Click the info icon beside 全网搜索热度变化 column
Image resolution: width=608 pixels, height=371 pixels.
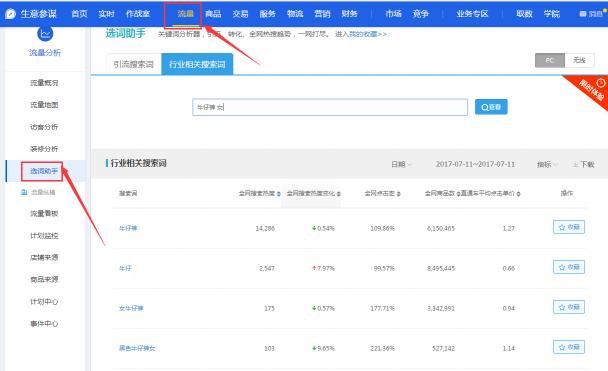339,193
